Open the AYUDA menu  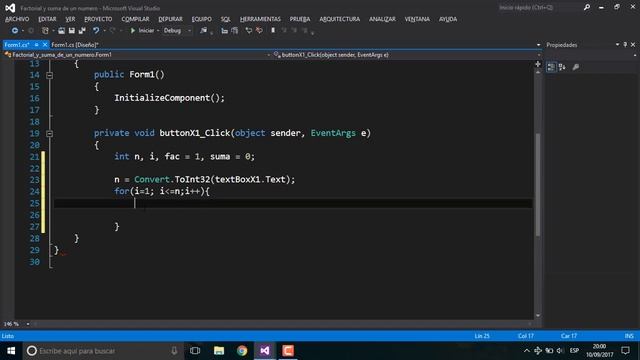click(448, 19)
